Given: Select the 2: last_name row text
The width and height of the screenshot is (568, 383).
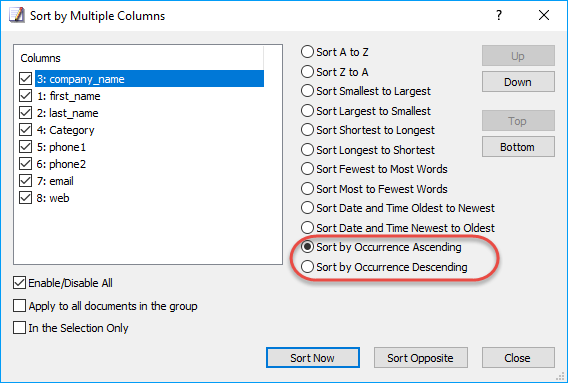Looking at the screenshot, I should (x=67, y=113).
